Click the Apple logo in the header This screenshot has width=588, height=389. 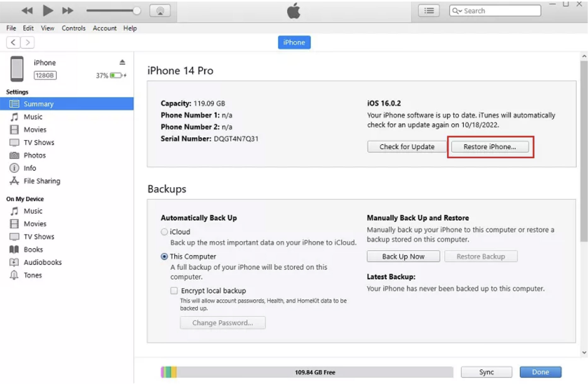294,11
